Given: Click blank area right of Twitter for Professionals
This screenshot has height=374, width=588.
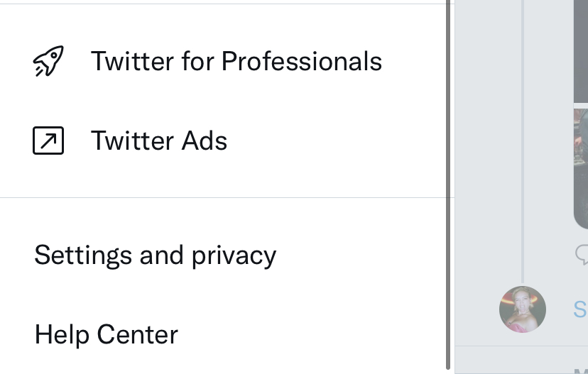Looking at the screenshot, I should 414,61.
